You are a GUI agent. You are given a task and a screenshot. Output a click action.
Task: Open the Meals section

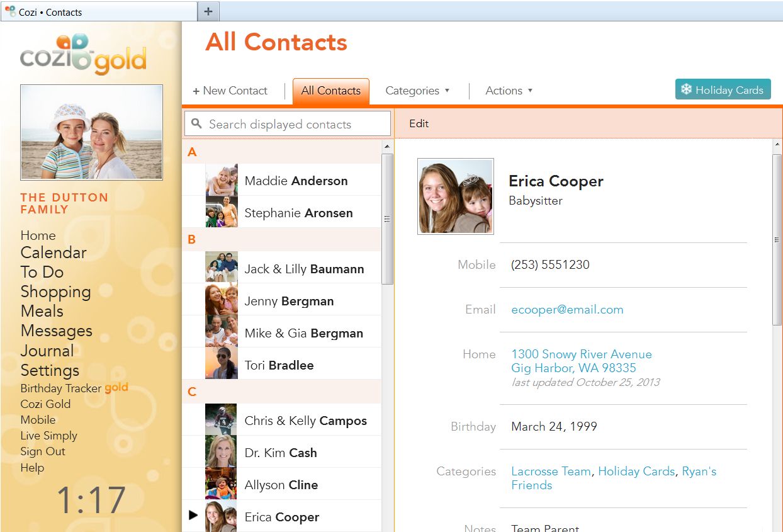tap(42, 311)
